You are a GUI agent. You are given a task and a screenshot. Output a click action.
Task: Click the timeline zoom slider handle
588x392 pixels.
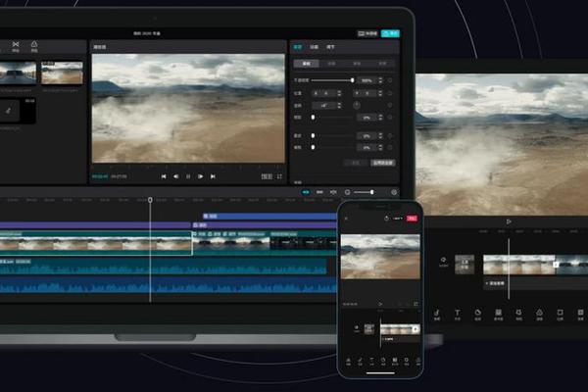(x=371, y=192)
